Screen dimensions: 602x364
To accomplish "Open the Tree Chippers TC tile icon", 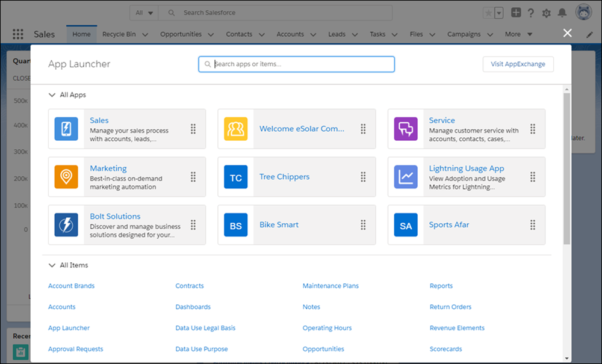I will (236, 177).
